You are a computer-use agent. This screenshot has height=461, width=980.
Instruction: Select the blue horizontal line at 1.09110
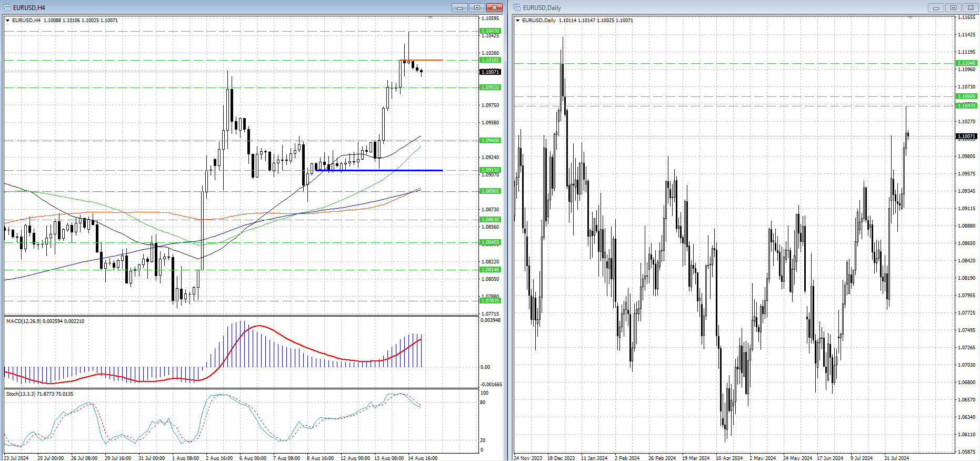379,170
